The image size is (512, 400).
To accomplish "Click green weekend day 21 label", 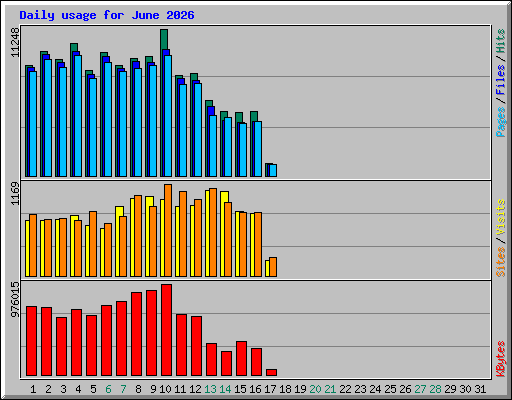I will (x=330, y=389).
